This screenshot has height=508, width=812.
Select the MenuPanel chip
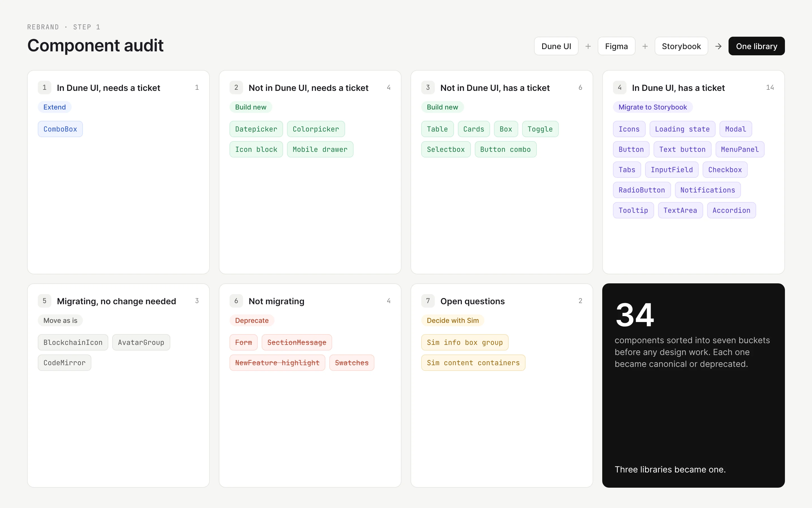[740, 150]
